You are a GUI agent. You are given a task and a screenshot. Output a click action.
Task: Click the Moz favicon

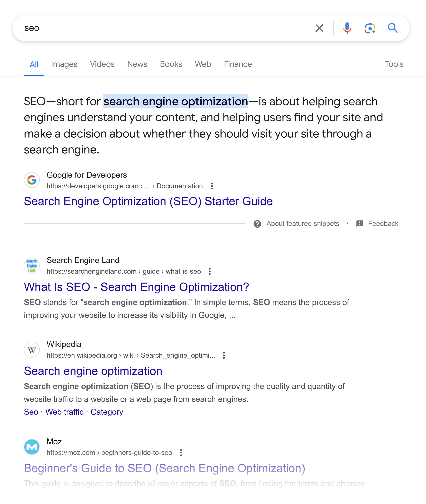[x=32, y=447]
